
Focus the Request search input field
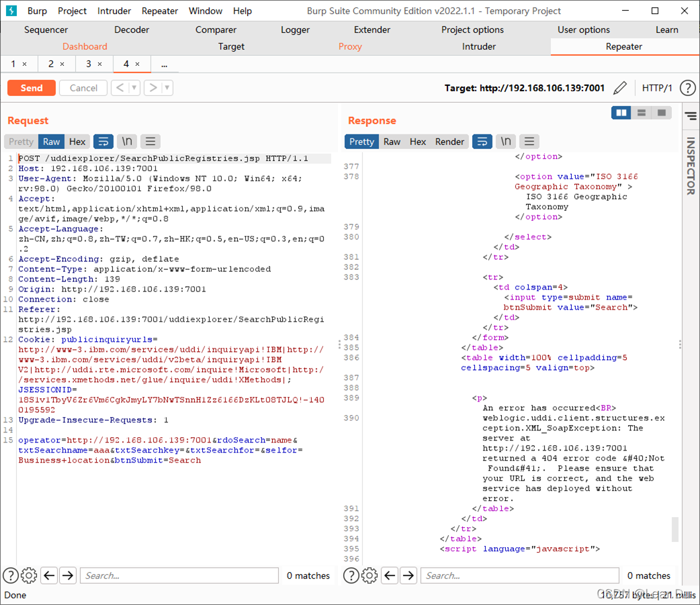pos(179,575)
